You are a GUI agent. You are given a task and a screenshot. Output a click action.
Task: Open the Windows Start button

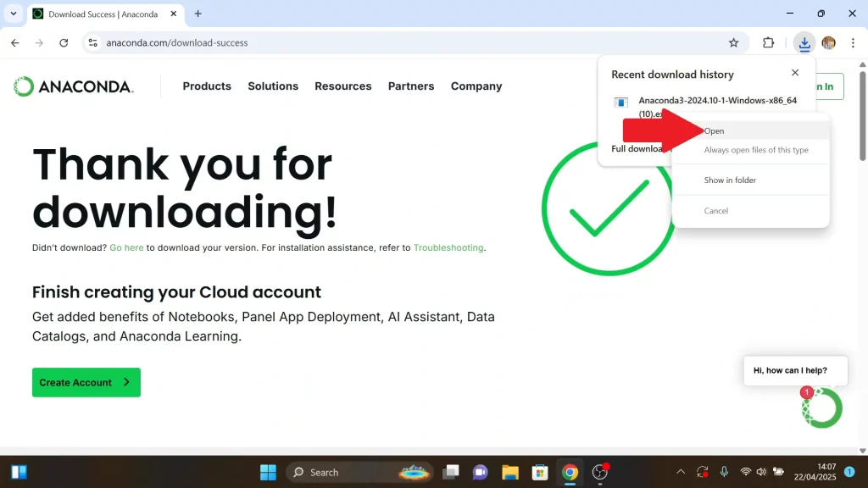[268, 472]
